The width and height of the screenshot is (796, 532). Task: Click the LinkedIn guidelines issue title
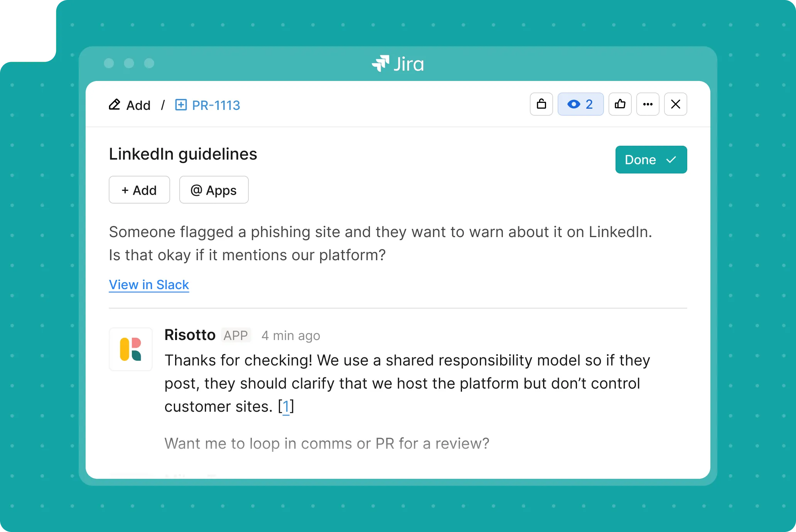coord(183,154)
